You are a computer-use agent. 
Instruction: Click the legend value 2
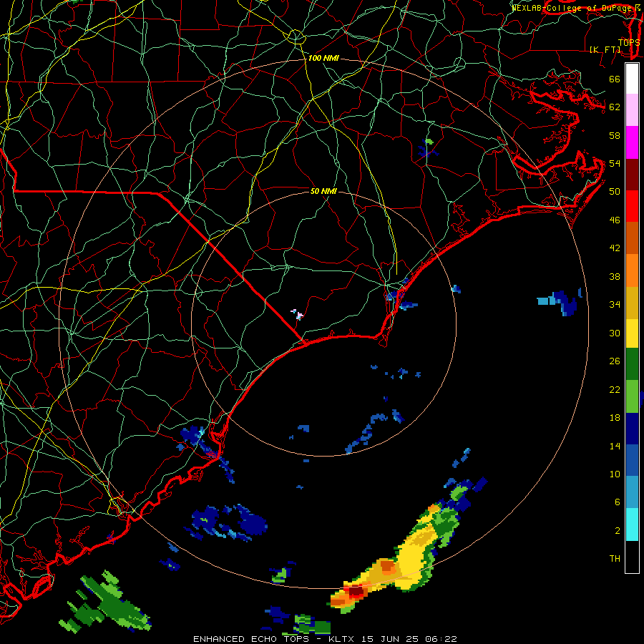(617, 531)
